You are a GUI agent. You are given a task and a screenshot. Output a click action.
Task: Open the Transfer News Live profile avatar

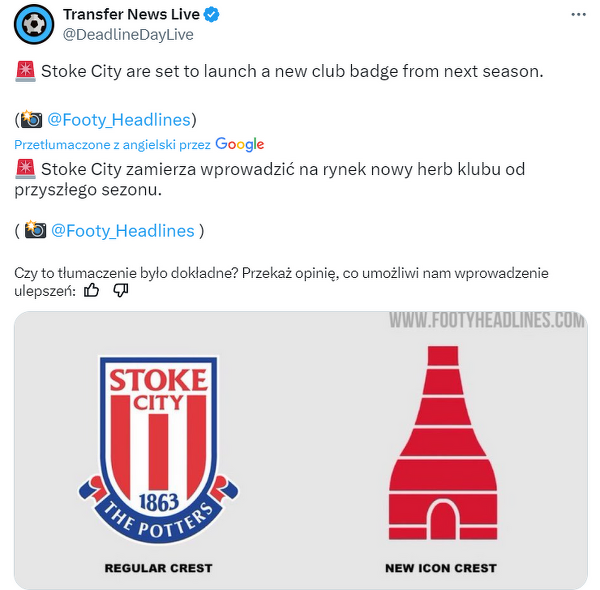[34, 24]
